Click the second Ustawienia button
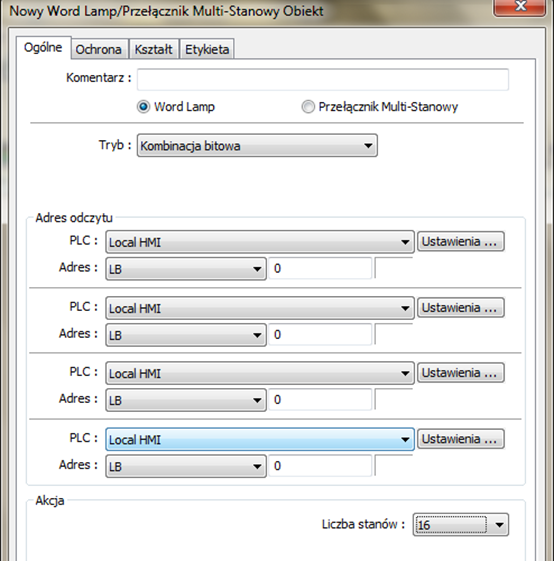This screenshot has height=561, width=554. [461, 308]
